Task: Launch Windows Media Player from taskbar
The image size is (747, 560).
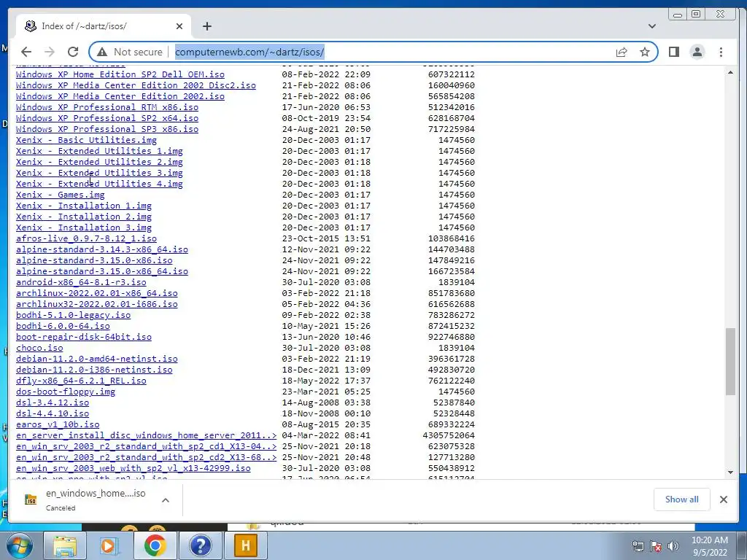Action: tap(109, 545)
